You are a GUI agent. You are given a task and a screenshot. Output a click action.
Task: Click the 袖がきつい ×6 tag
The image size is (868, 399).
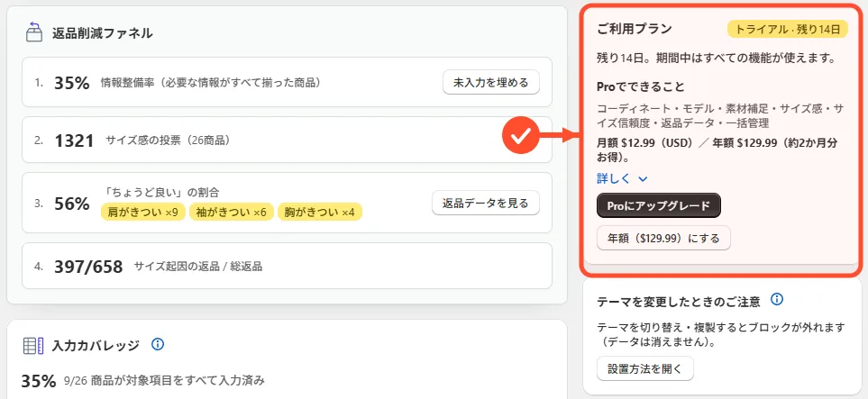pyautogui.click(x=231, y=212)
